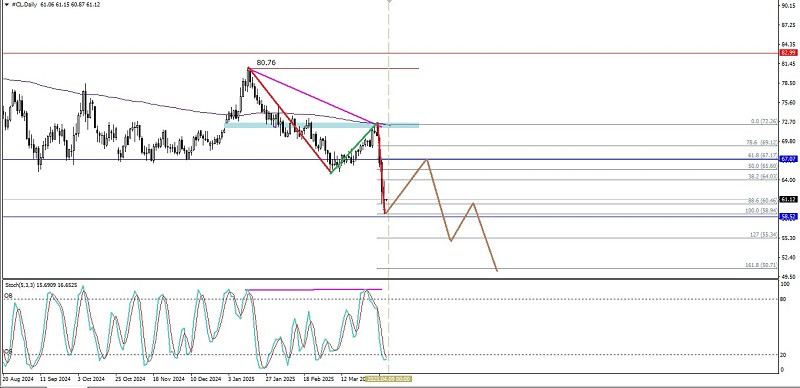Select the magenta trendline in stochastic panel
The height and width of the screenshot is (388, 800).
(x=314, y=289)
